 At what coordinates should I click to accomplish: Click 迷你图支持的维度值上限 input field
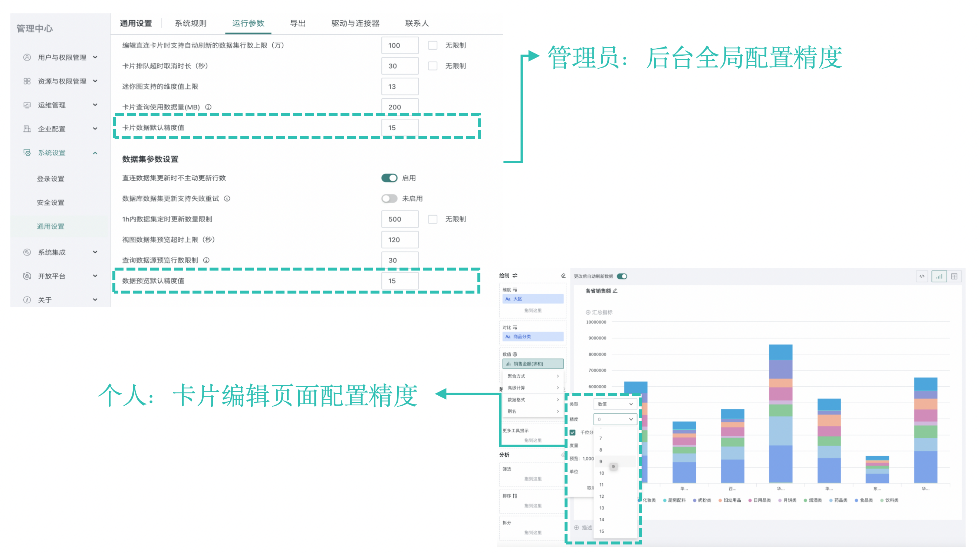pos(400,86)
